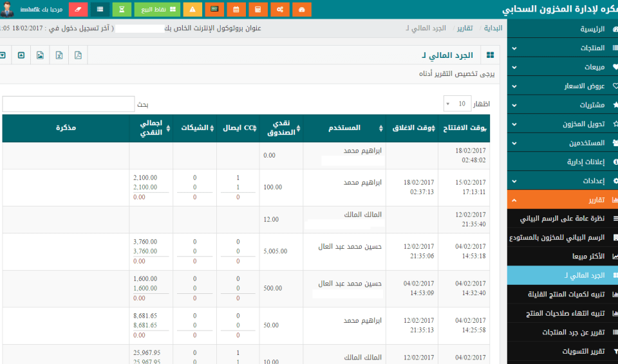Open the calculator icon in top toolbar
The image size is (618, 364).
tap(257, 10)
